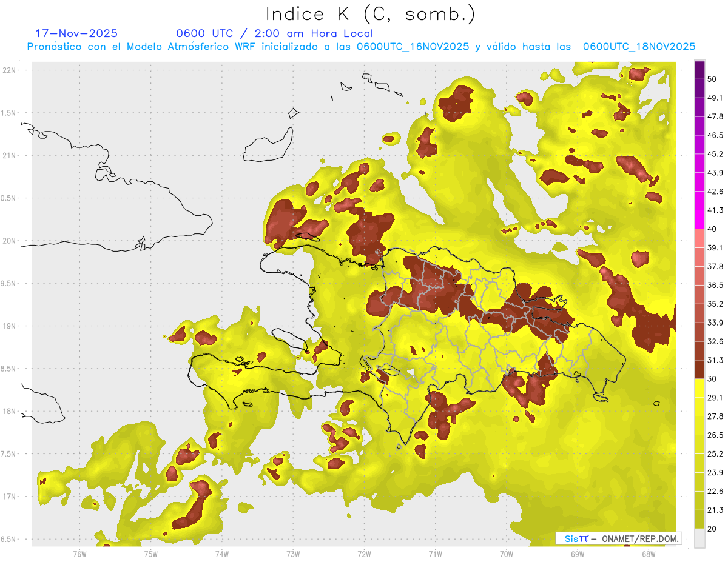Click the "39.1" colorbar label
The width and height of the screenshot is (728, 562).
click(x=715, y=247)
